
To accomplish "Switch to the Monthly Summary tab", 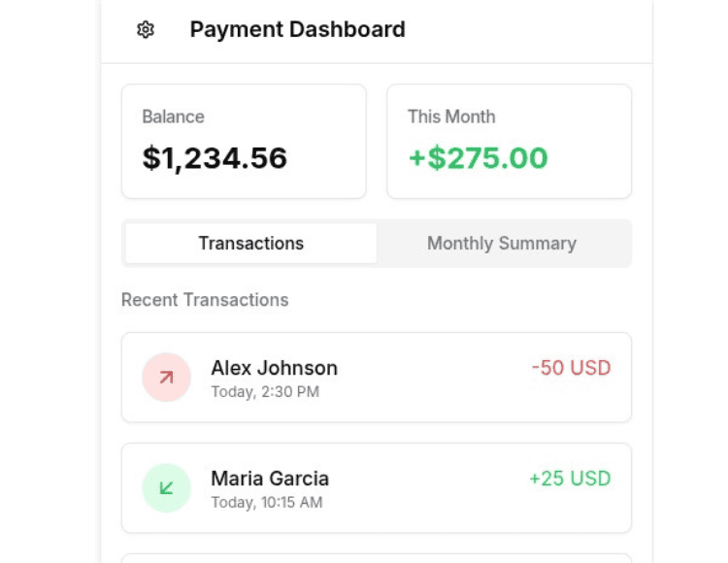I will coord(502,244).
